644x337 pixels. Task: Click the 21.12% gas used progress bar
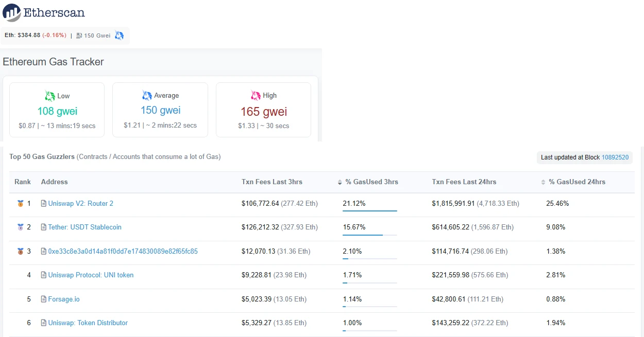pyautogui.click(x=370, y=210)
